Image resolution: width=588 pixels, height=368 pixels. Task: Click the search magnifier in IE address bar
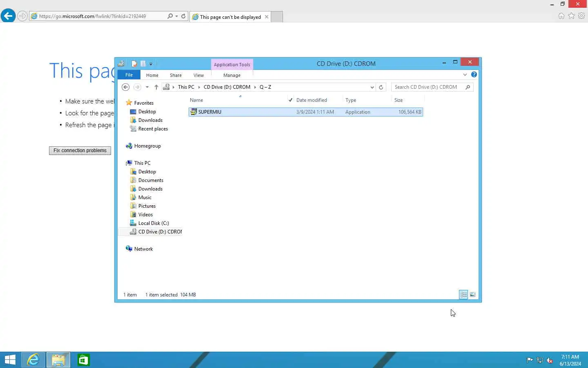tap(170, 16)
